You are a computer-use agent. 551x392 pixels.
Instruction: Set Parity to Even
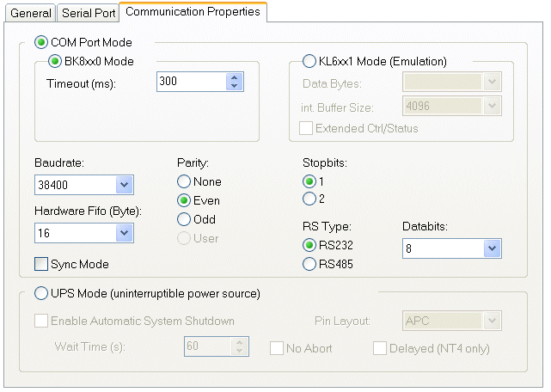(x=183, y=200)
